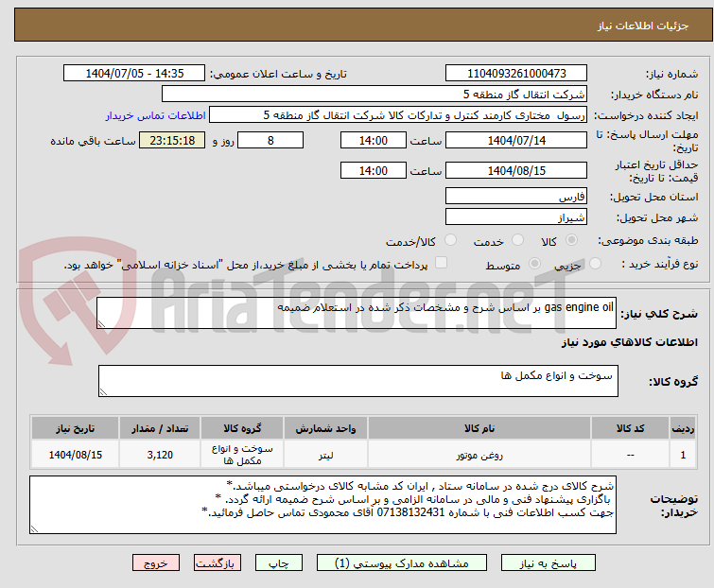This screenshot has height=588, width=714.
Task: Click the delivery province field 'فارس'
Action: coord(516,196)
